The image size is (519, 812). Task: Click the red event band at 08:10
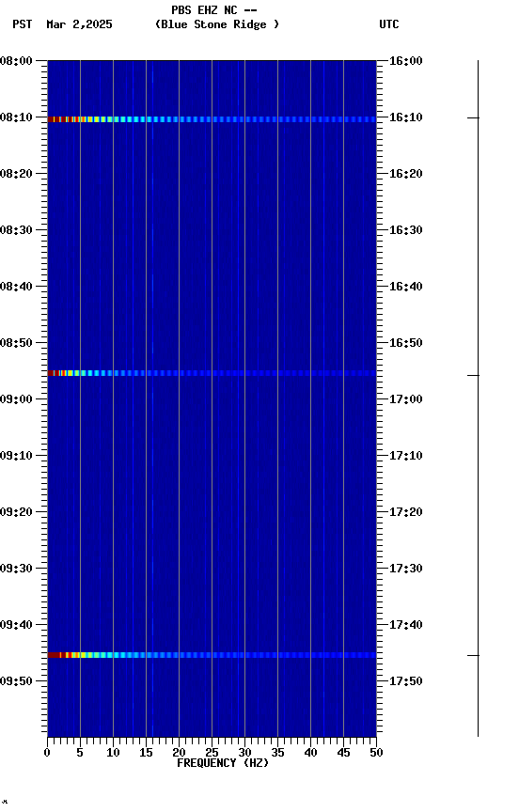click(x=212, y=119)
